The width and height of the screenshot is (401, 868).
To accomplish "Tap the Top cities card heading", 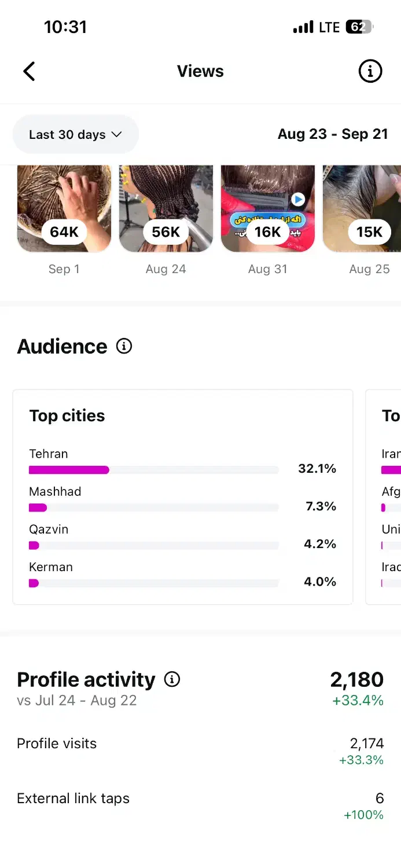I will (x=67, y=415).
